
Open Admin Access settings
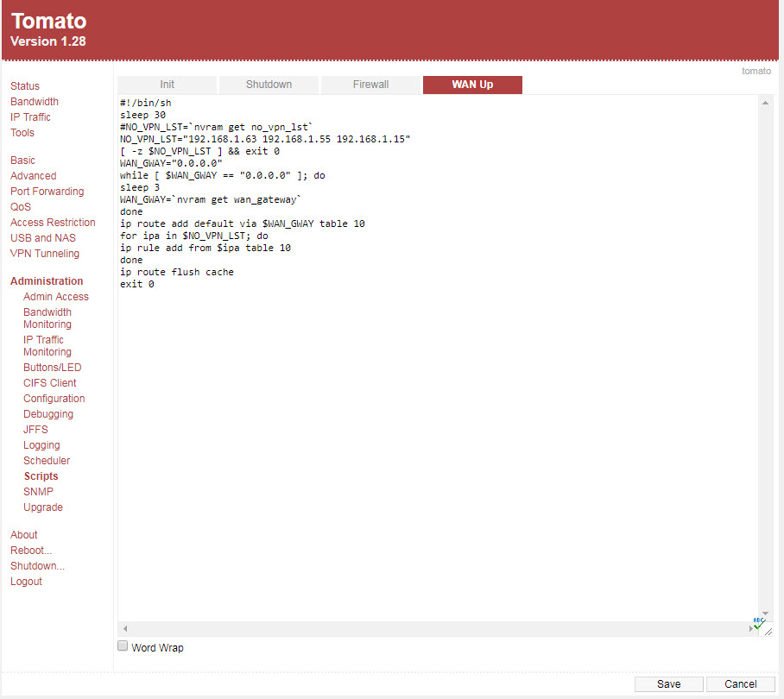pyautogui.click(x=56, y=296)
